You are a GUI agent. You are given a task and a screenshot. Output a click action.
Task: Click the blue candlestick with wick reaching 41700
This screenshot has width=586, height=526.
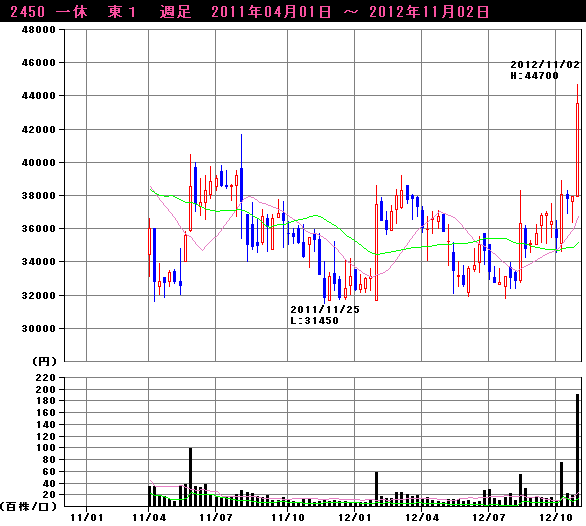241,185
